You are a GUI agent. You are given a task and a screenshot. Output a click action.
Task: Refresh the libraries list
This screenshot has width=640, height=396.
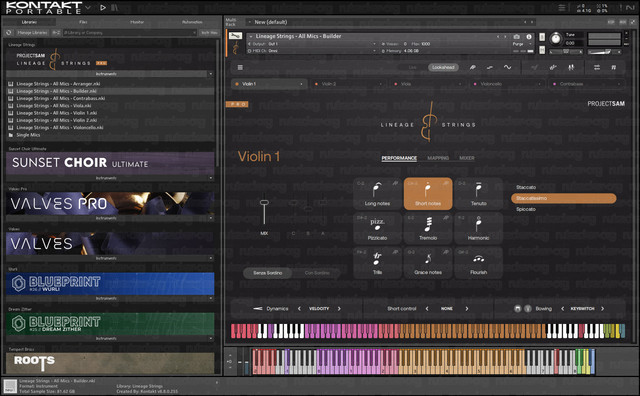point(9,33)
